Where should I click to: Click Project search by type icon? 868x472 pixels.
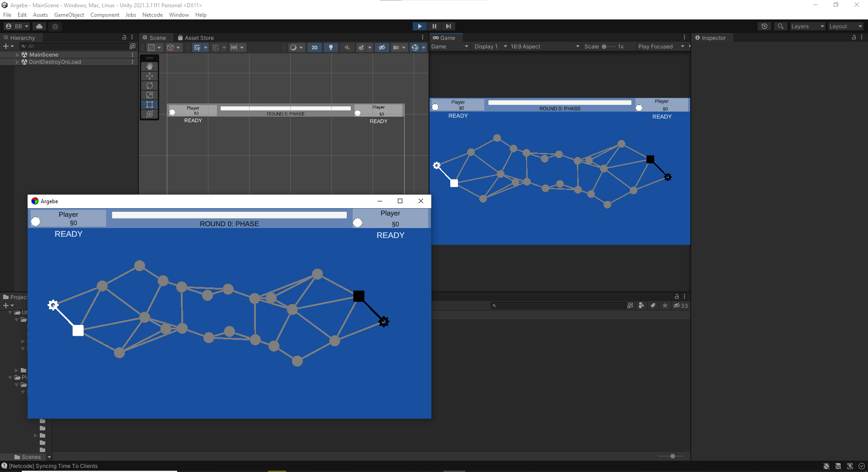tap(642, 305)
